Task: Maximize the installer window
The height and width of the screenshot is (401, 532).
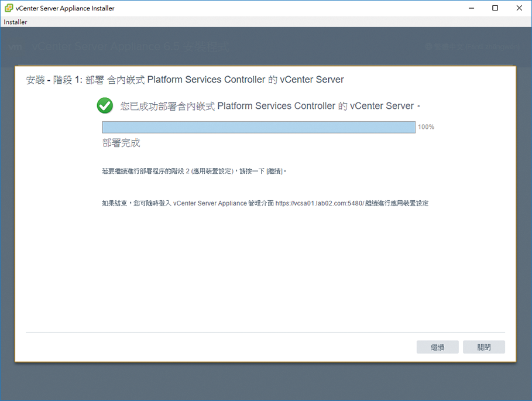Action: pos(495,8)
